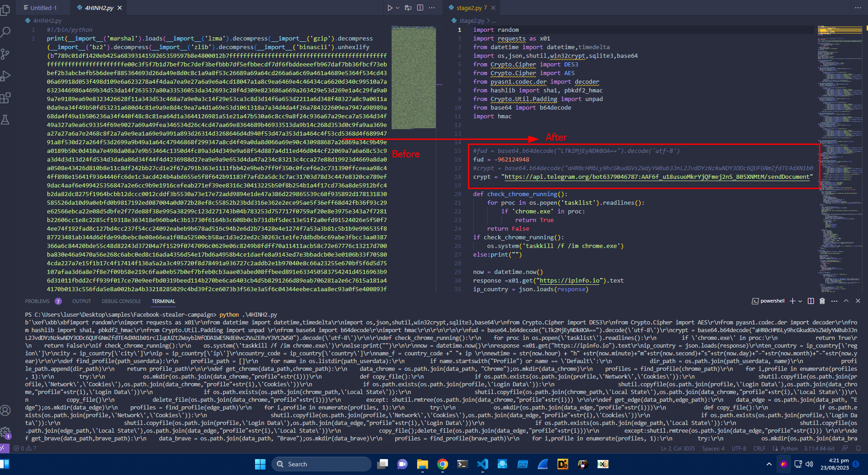
Task: Click the errors and warnings status indicator
Action: pos(25,448)
